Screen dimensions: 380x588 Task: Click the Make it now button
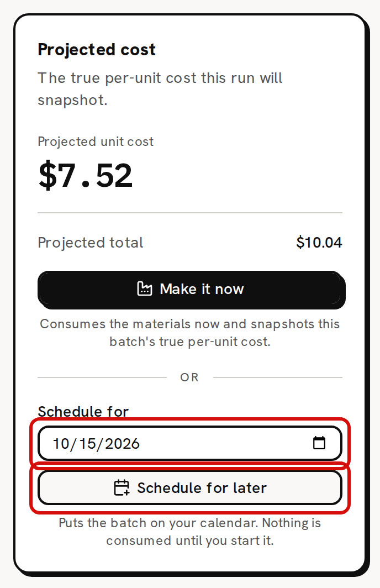tap(190, 289)
